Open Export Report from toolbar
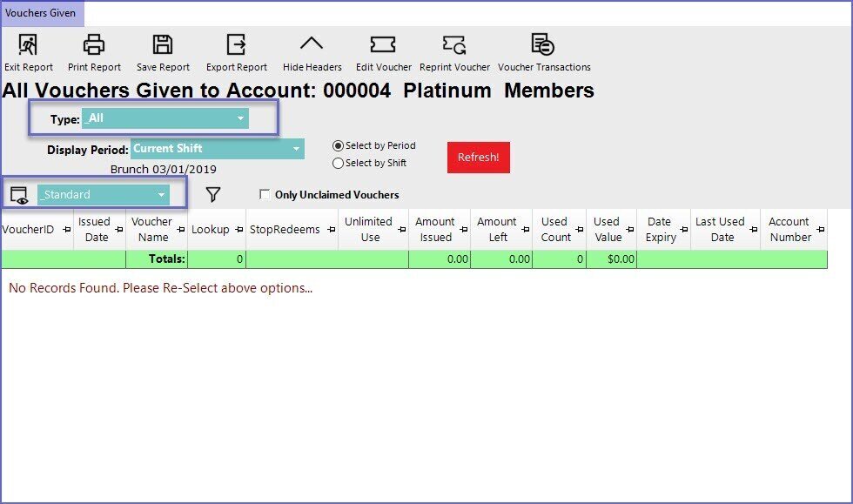The width and height of the screenshot is (853, 504). [236, 44]
